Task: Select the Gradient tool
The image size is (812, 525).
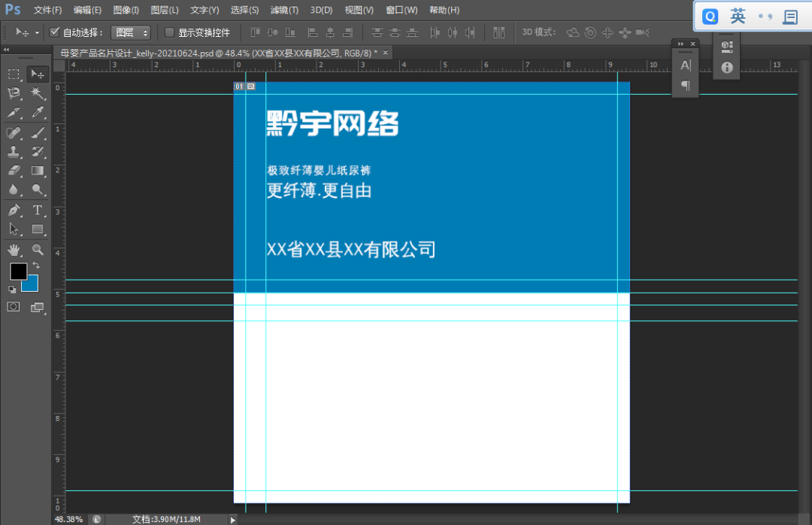Action: (x=38, y=170)
